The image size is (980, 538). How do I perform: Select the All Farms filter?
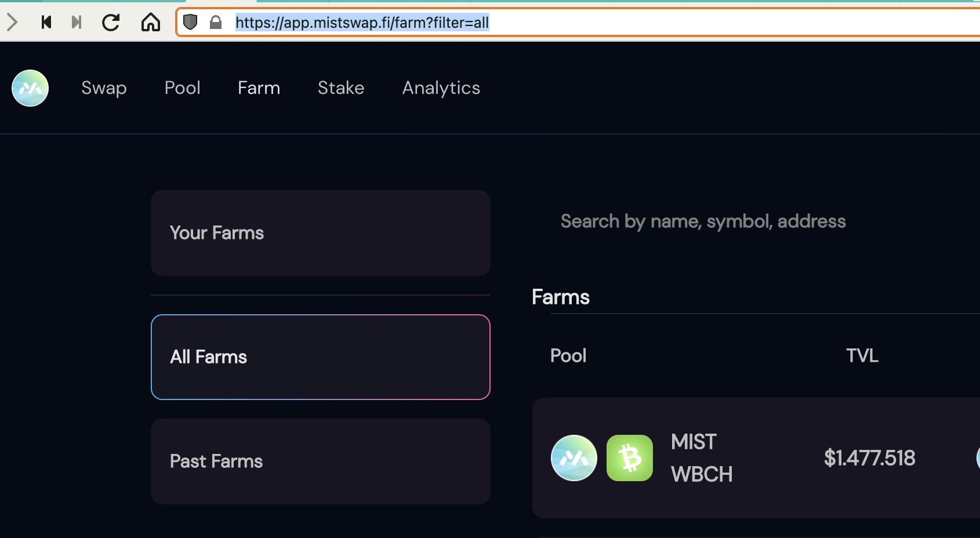(321, 357)
